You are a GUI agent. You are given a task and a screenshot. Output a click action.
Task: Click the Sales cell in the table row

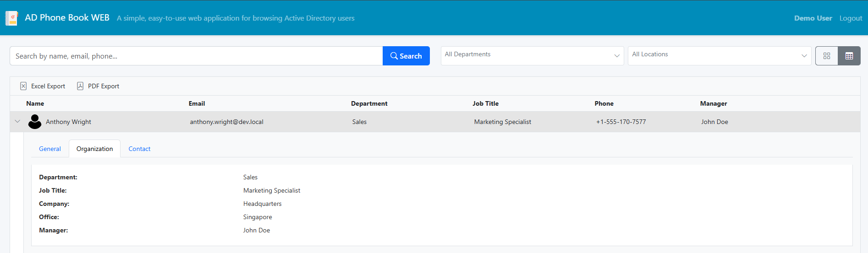[359, 122]
